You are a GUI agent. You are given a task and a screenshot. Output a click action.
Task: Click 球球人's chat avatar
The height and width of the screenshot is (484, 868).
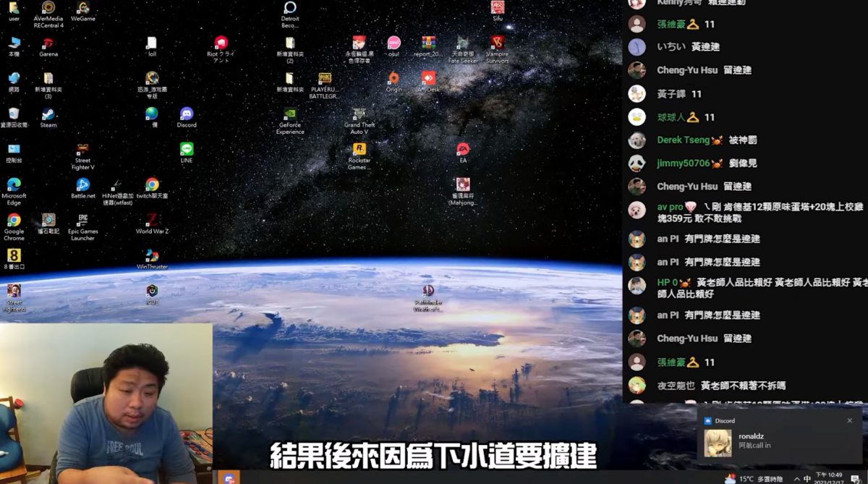[637, 117]
